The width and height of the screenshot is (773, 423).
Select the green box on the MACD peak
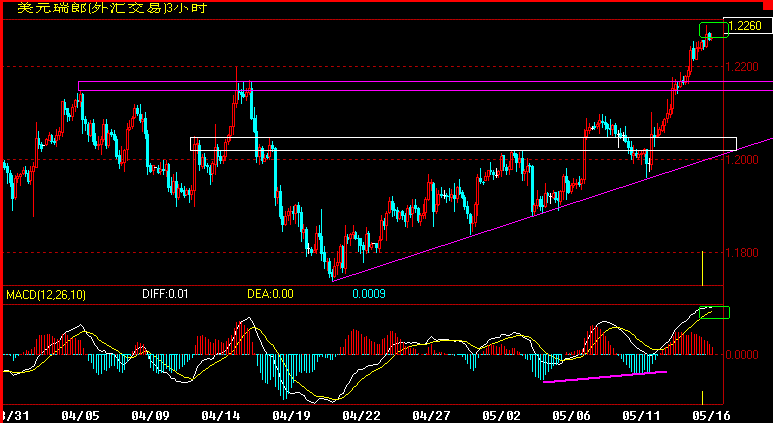click(x=714, y=312)
